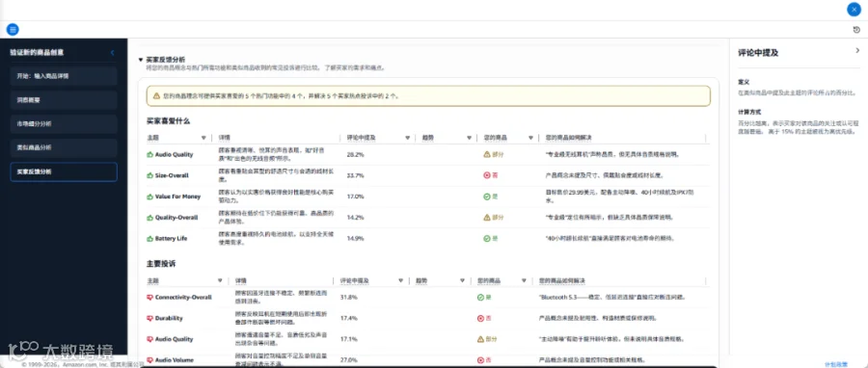Screen dimensions: 868x368
Task: Open 主题 column filter in likes table
Action: (203, 138)
